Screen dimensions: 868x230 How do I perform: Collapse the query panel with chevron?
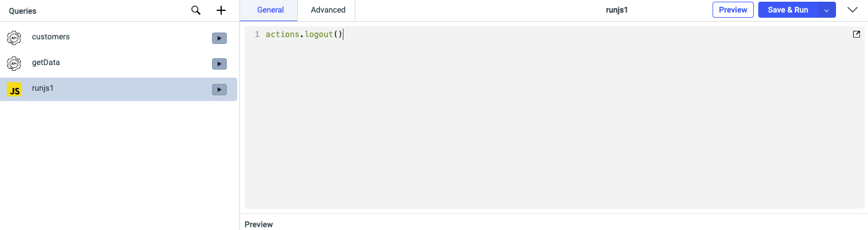tap(853, 10)
